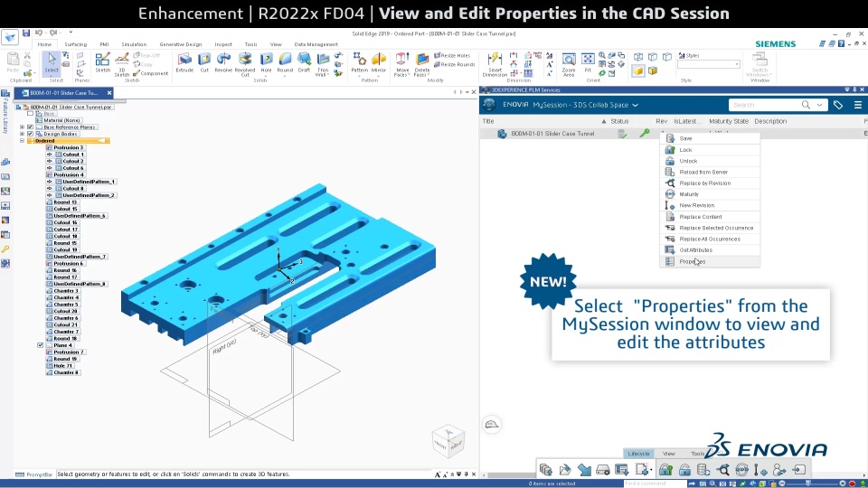868x488 pixels.
Task: Click the Cut tool in Solids group
Action: pos(204,62)
